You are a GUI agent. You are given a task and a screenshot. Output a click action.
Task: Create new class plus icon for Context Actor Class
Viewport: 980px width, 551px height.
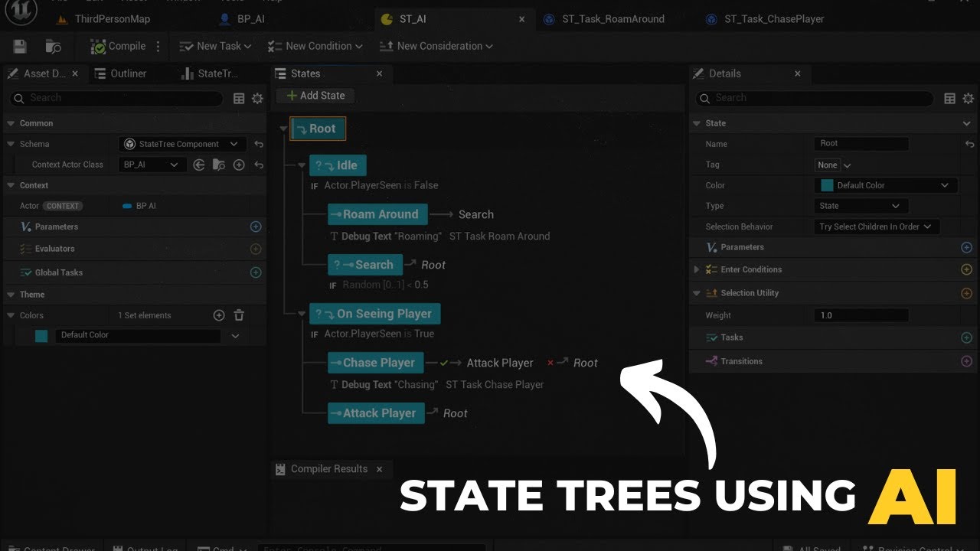coord(239,165)
